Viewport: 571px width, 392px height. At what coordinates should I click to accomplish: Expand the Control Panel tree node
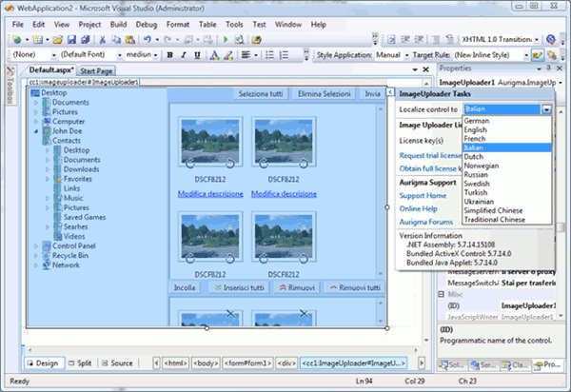[36, 246]
